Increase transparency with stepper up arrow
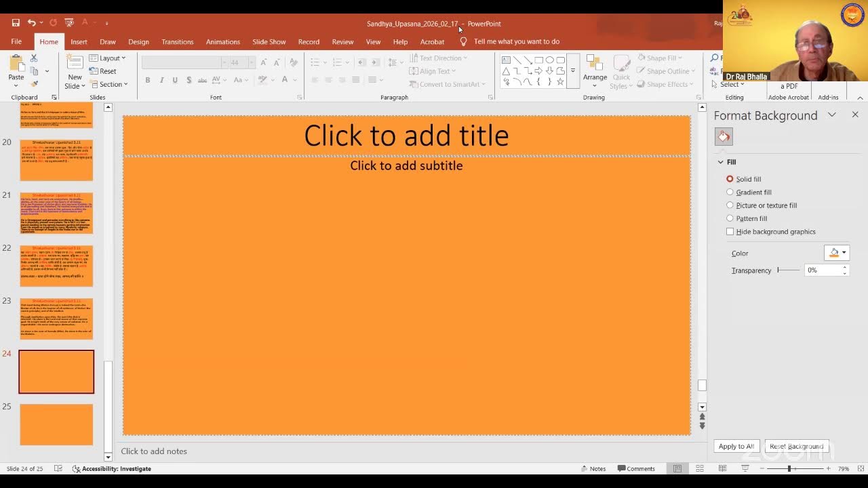The height and width of the screenshot is (488, 868). (844, 267)
